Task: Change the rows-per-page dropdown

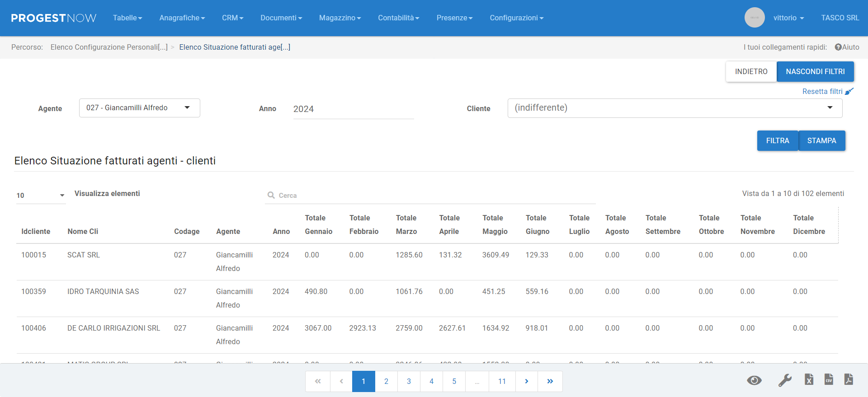Action: point(41,195)
